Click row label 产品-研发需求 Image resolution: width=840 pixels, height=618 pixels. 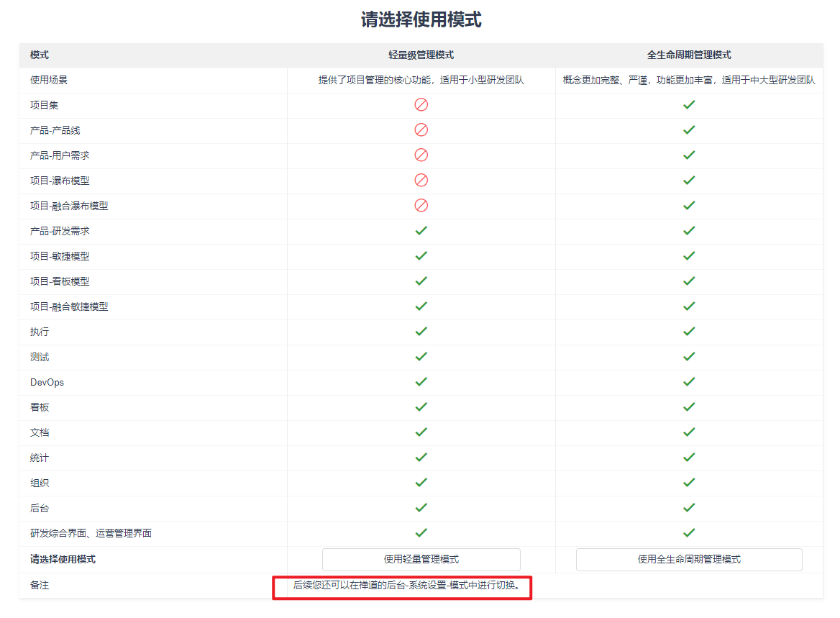[x=60, y=231]
